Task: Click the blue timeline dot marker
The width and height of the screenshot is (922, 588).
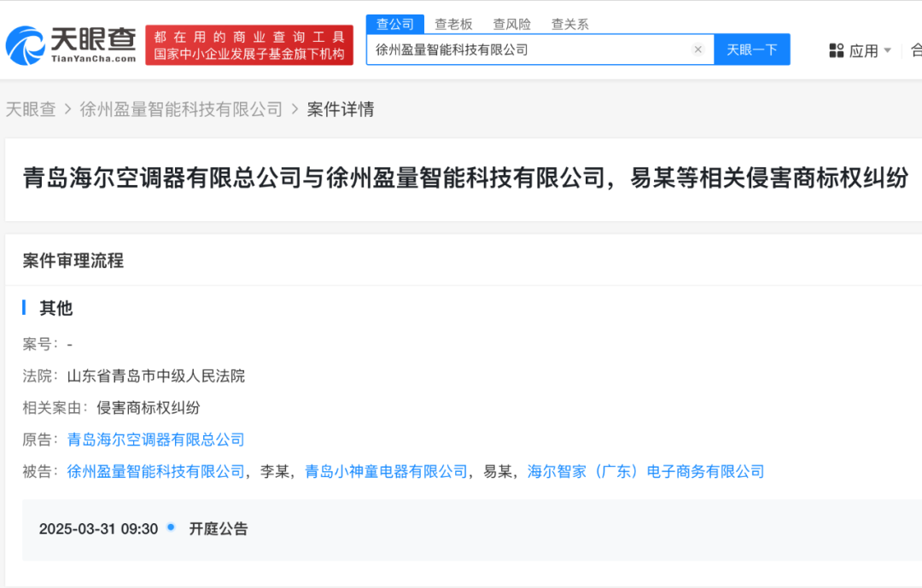Action: [x=171, y=527]
